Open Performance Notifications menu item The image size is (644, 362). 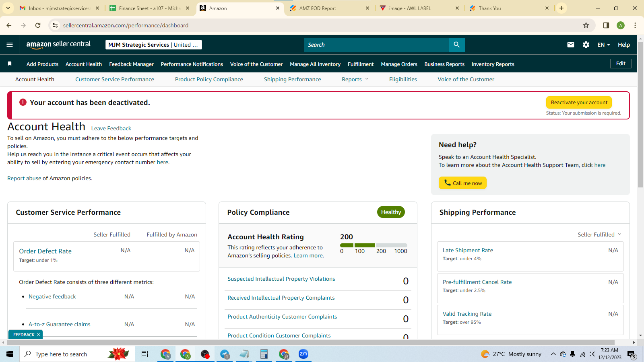192,64
